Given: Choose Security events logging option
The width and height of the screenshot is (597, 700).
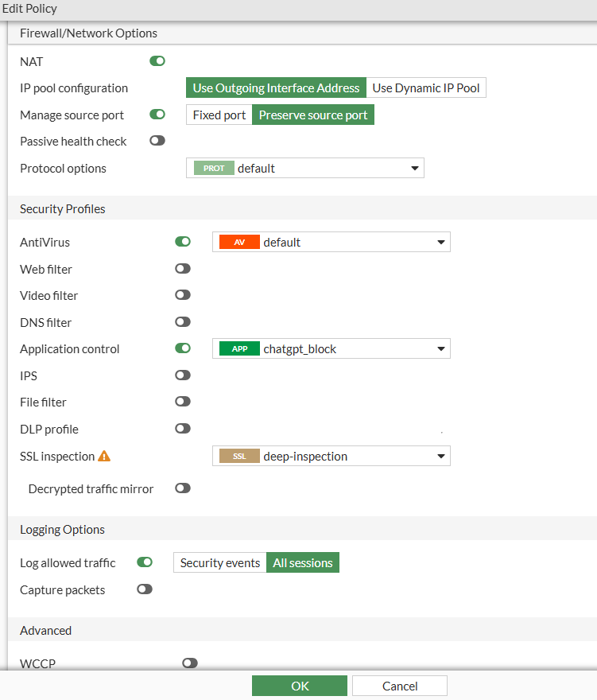Looking at the screenshot, I should click(x=220, y=563).
